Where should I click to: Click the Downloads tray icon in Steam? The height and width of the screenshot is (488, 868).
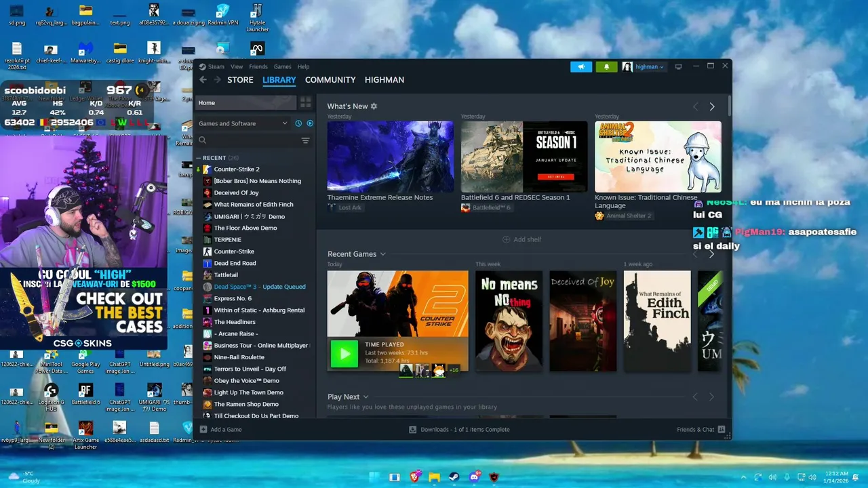(x=412, y=429)
